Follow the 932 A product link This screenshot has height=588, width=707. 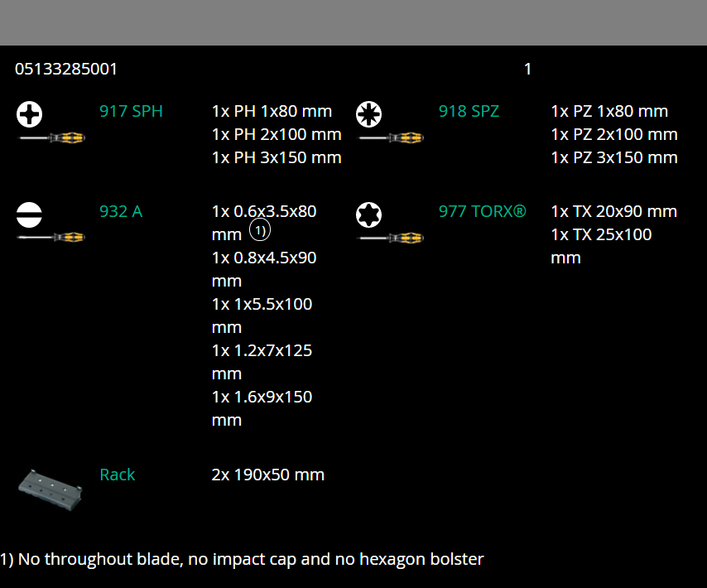(x=121, y=211)
